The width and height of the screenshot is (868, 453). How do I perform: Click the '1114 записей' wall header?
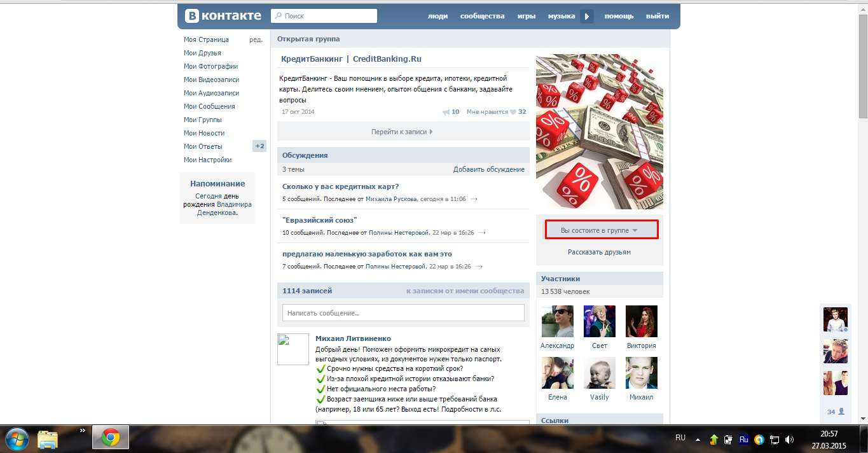307,291
